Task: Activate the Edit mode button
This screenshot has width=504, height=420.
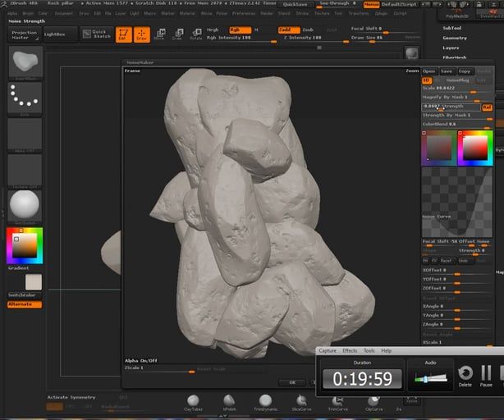Action: pos(123,34)
